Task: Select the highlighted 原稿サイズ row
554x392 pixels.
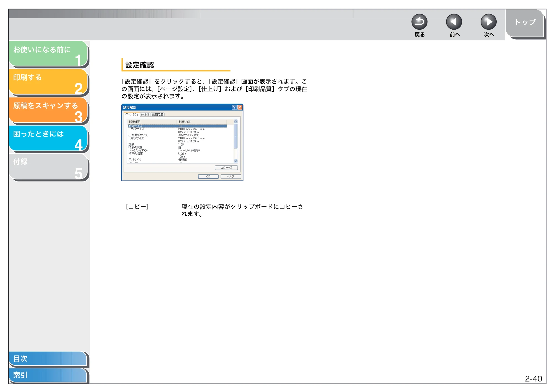Action: coord(177,126)
